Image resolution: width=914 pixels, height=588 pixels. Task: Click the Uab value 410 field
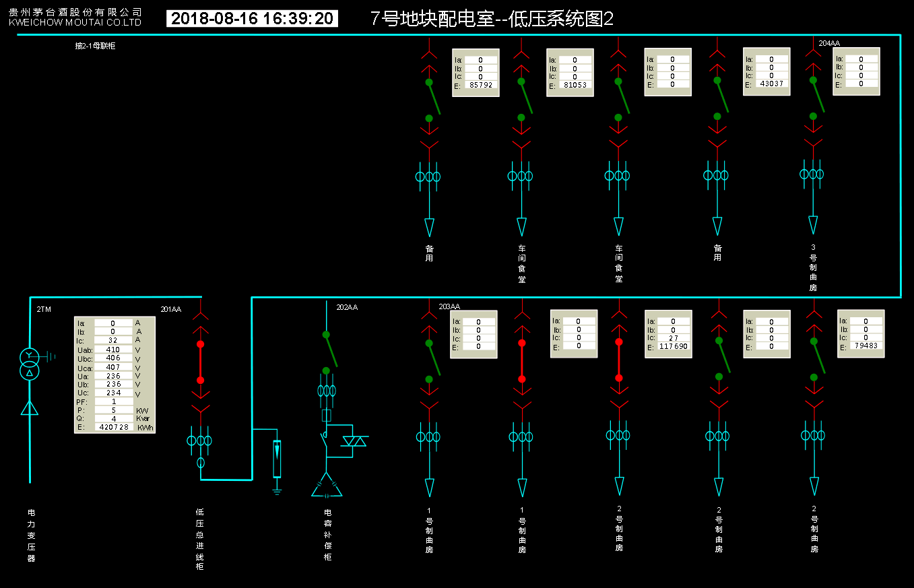pyautogui.click(x=113, y=350)
